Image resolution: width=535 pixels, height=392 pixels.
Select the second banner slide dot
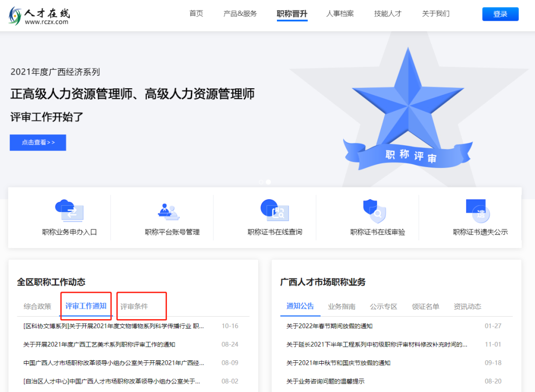click(268, 182)
